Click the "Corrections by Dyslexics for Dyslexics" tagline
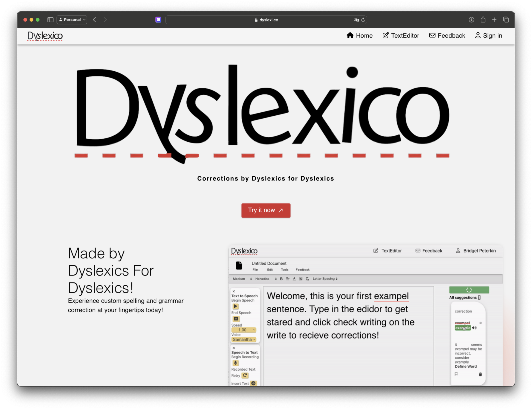 266,178
